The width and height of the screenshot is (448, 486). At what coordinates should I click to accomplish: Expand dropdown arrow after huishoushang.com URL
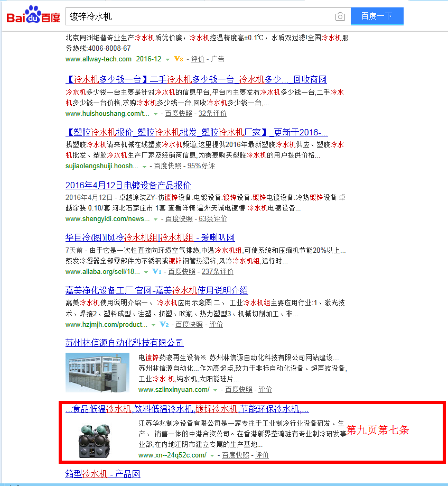[x=155, y=114]
